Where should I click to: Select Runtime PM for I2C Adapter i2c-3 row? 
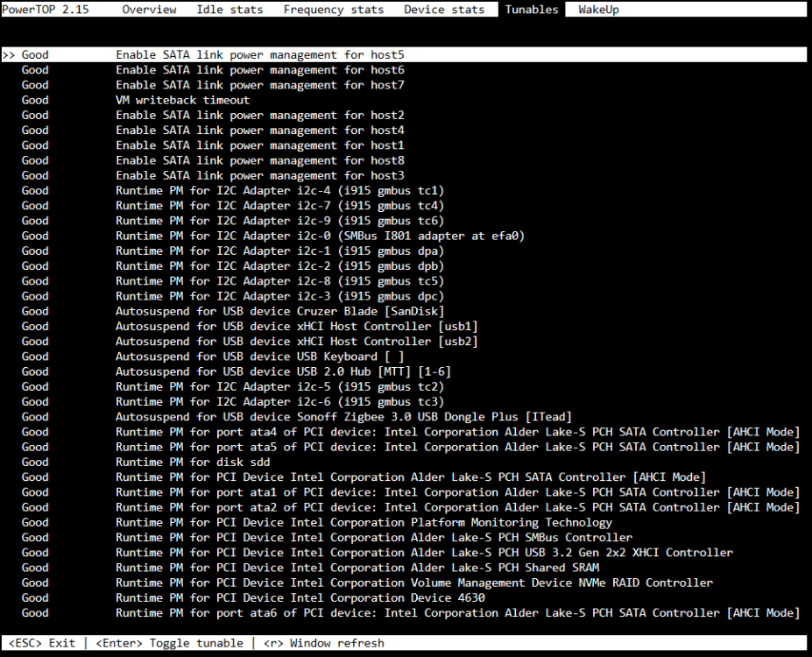404,295
